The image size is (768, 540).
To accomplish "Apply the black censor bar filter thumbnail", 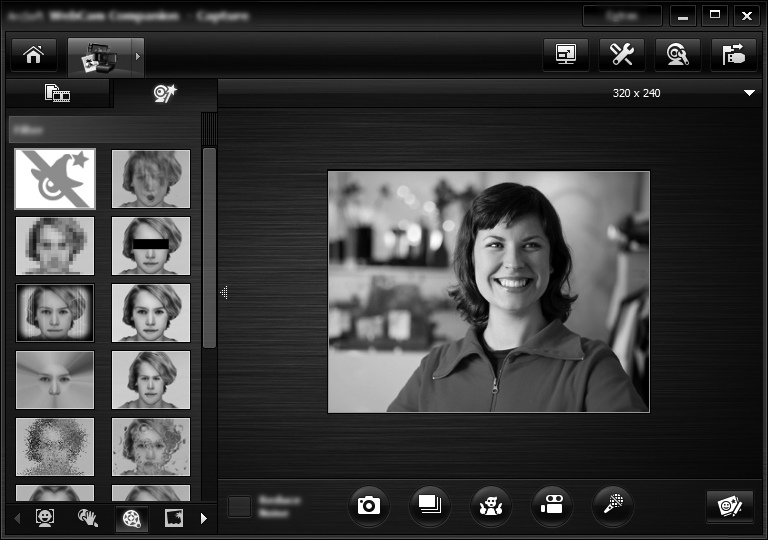I will [151, 246].
